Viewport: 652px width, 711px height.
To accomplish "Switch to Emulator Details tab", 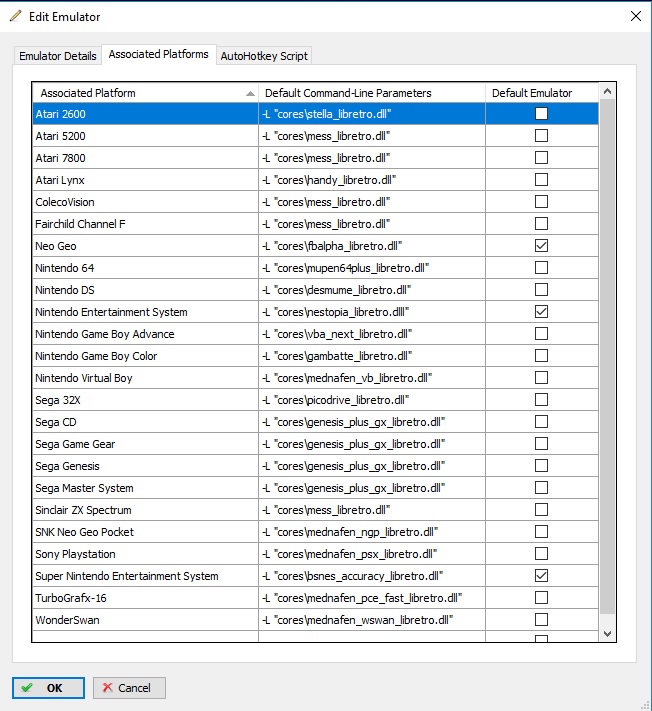I will point(58,56).
